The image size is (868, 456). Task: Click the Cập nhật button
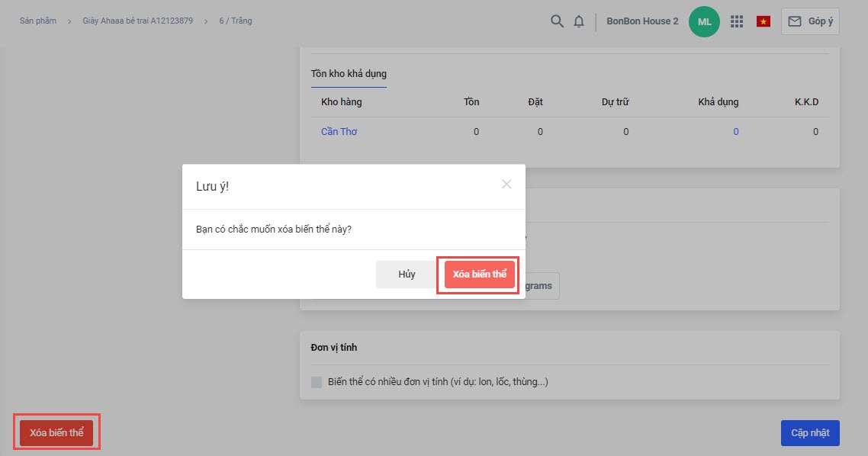click(810, 433)
